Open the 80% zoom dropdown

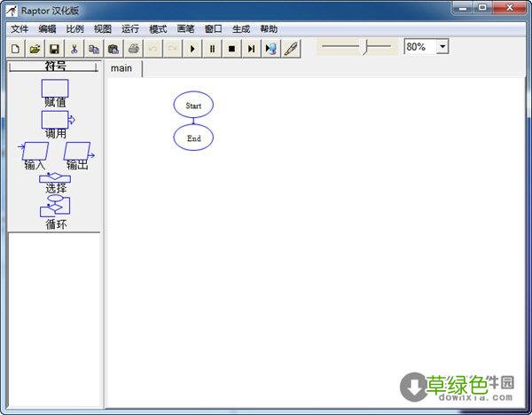tap(442, 46)
